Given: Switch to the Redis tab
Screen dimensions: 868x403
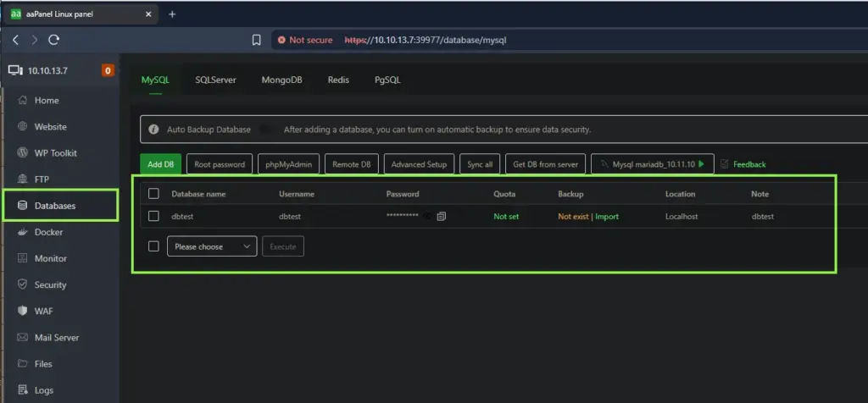Looking at the screenshot, I should pyautogui.click(x=338, y=80).
